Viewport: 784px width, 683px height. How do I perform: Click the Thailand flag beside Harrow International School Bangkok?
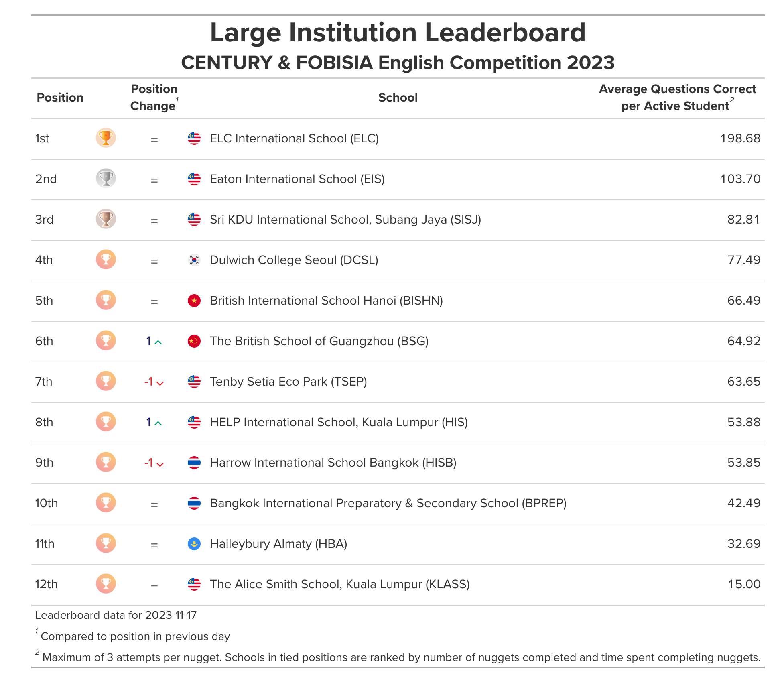pyautogui.click(x=194, y=463)
